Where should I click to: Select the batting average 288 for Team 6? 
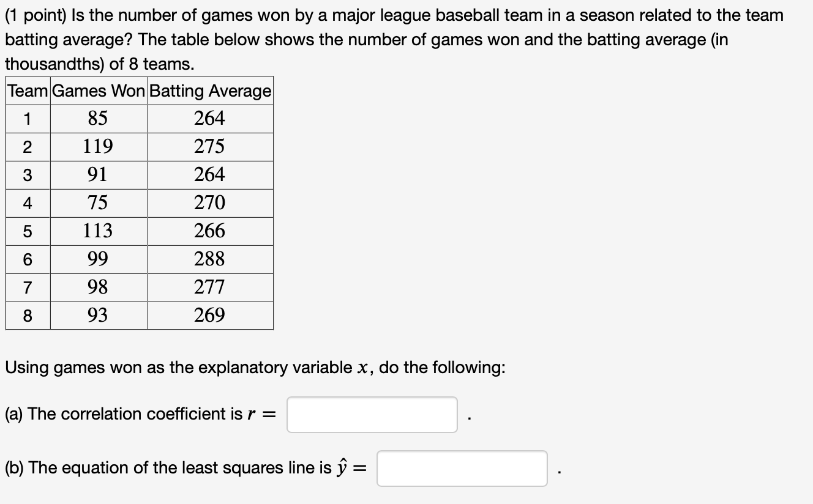(x=210, y=259)
